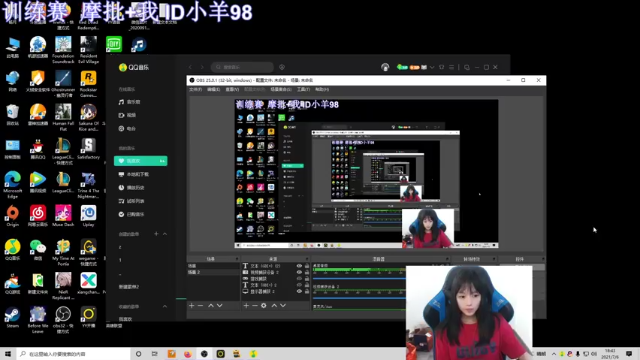The image size is (640, 360).
Task: Open the OBS View menu
Action: [232, 89]
